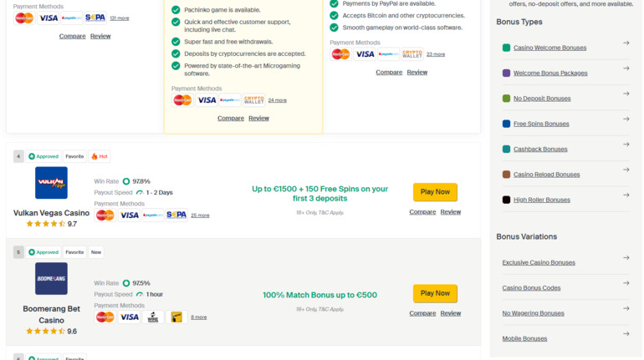
Task: Open Exclusive Casino Bonuses variation
Action: 539,262
